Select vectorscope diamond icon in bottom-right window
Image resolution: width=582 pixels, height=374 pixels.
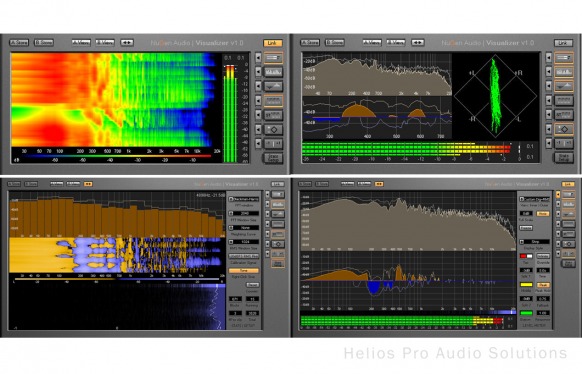[568, 244]
